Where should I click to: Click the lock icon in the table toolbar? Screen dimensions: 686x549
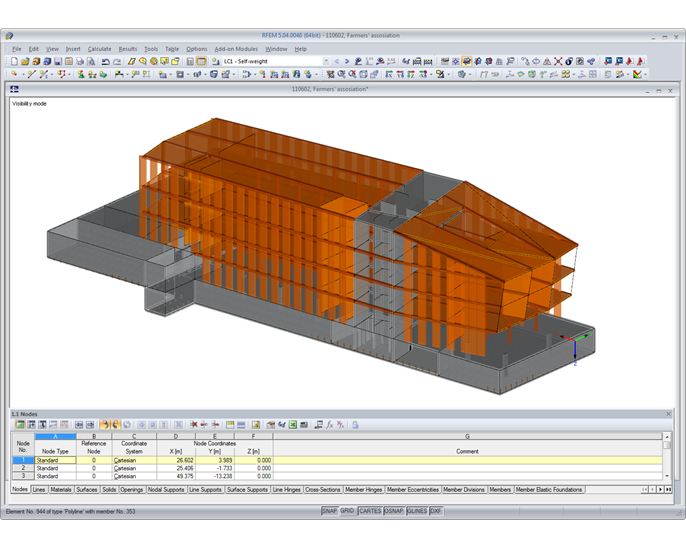[x=355, y=425]
